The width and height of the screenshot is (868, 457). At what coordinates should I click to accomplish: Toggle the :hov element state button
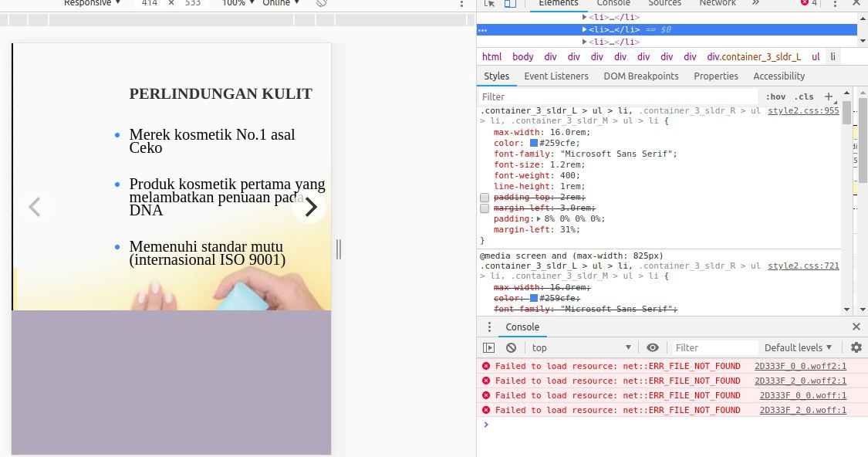click(775, 96)
